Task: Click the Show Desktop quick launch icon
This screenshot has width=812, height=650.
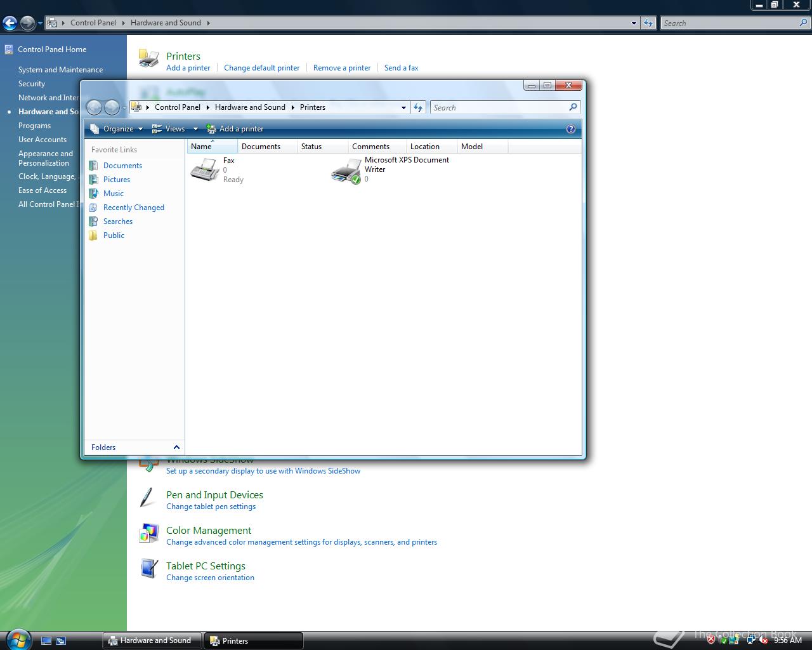Action: coord(46,641)
